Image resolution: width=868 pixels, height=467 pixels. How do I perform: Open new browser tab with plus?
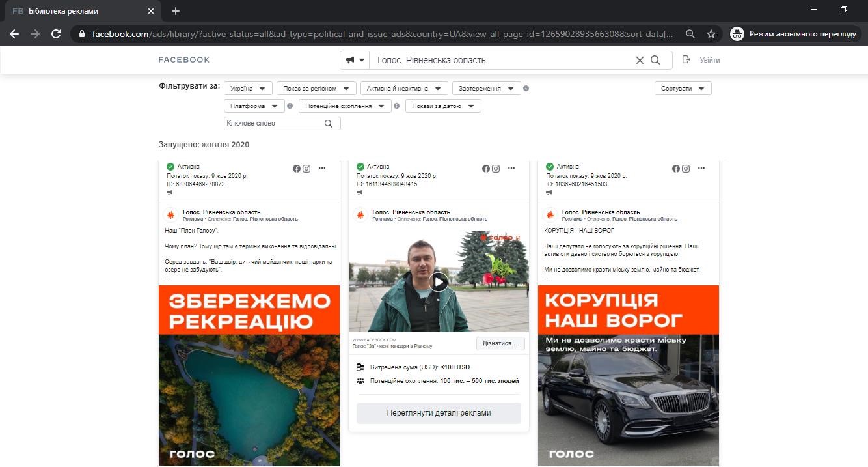click(x=176, y=11)
